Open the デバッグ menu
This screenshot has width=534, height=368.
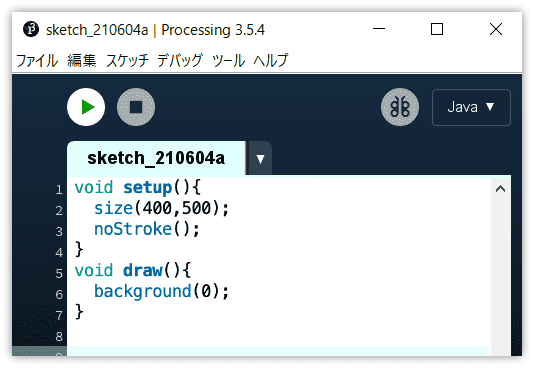click(x=180, y=61)
